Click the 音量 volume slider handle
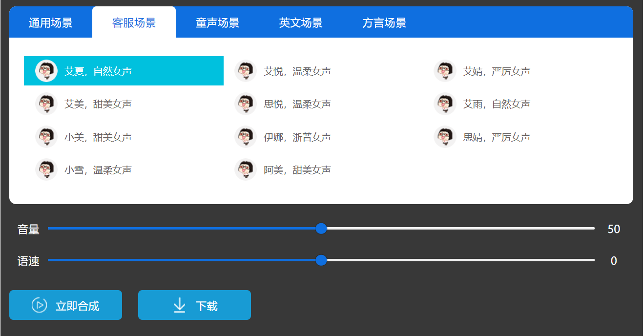The width and height of the screenshot is (644, 336). [321, 228]
